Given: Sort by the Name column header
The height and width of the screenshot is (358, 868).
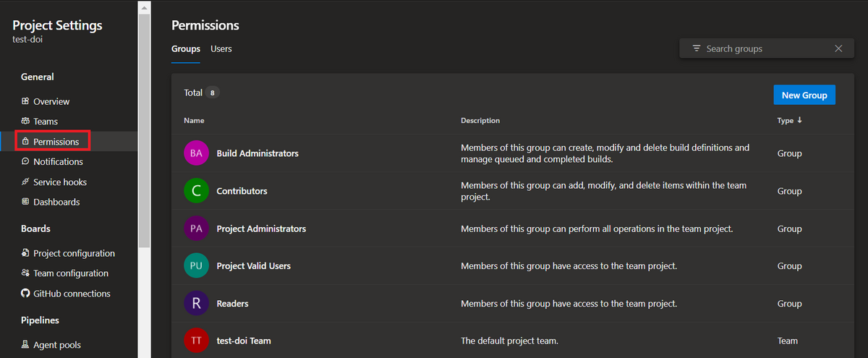Looking at the screenshot, I should tap(194, 121).
